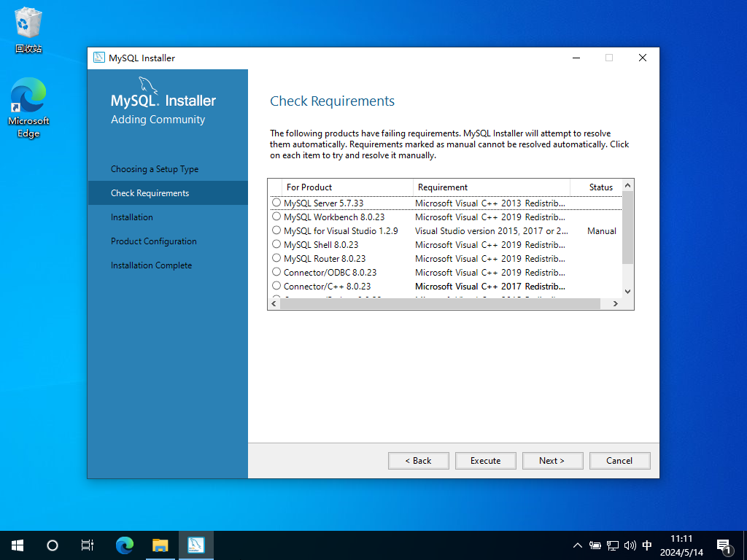Select the MySQL Server 5.7.33 radio button

(x=276, y=203)
